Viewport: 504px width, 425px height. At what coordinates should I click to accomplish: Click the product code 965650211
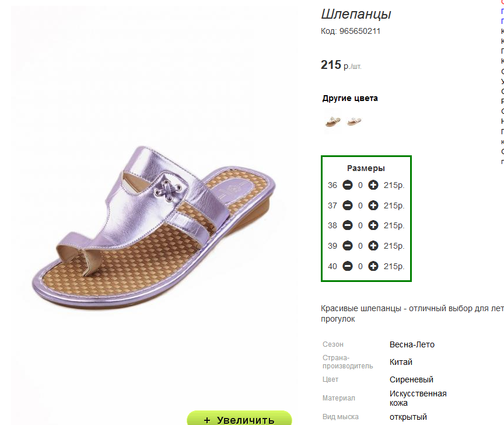click(360, 31)
